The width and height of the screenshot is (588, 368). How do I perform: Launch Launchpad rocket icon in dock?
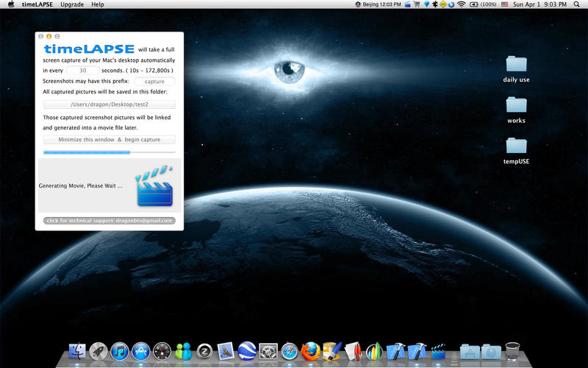[x=98, y=352]
